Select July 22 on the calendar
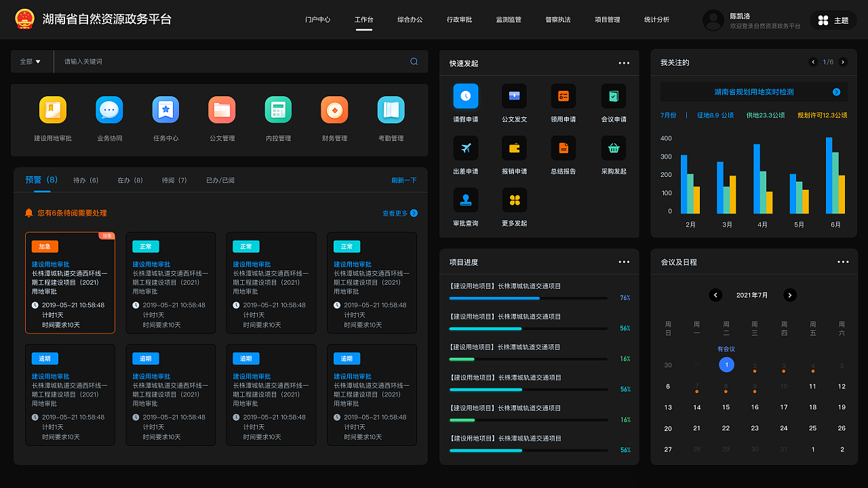The height and width of the screenshot is (488, 868). (x=726, y=428)
